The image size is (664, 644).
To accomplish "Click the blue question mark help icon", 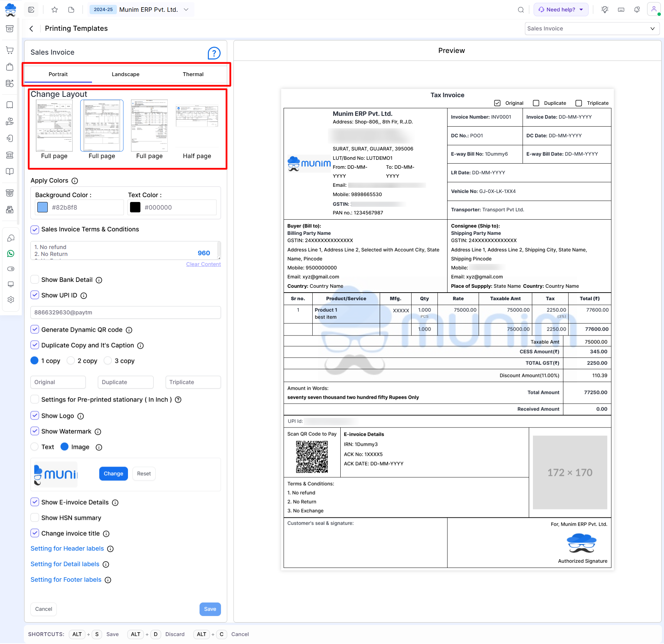I will pyautogui.click(x=214, y=53).
